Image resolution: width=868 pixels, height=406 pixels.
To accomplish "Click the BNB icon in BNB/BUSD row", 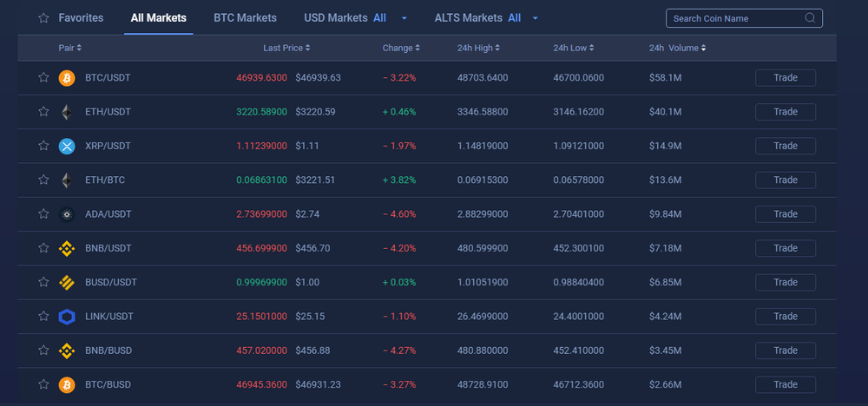I will click(67, 350).
